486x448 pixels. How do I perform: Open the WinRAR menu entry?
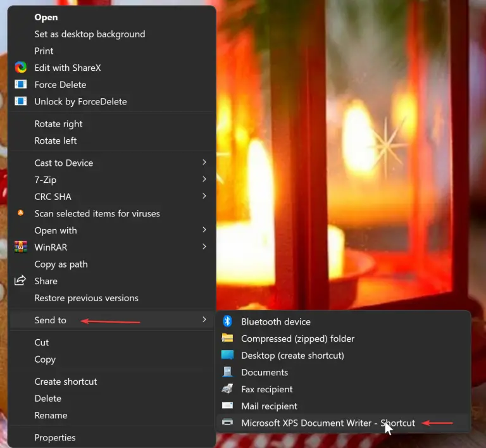[x=112, y=247]
